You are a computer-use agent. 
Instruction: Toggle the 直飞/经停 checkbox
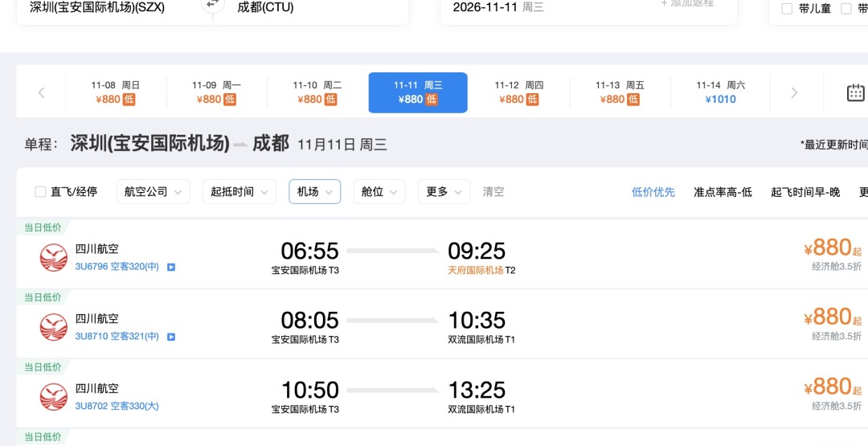(x=40, y=192)
